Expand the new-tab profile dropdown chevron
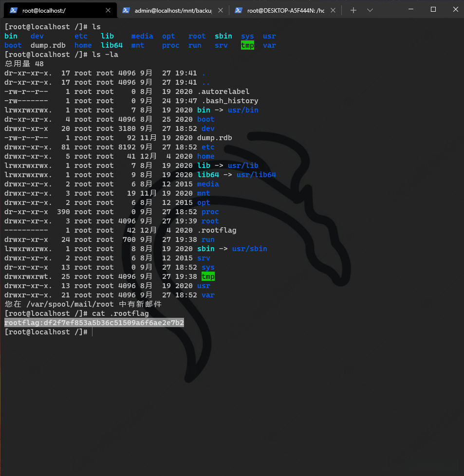The width and height of the screenshot is (464, 476). [x=370, y=10]
